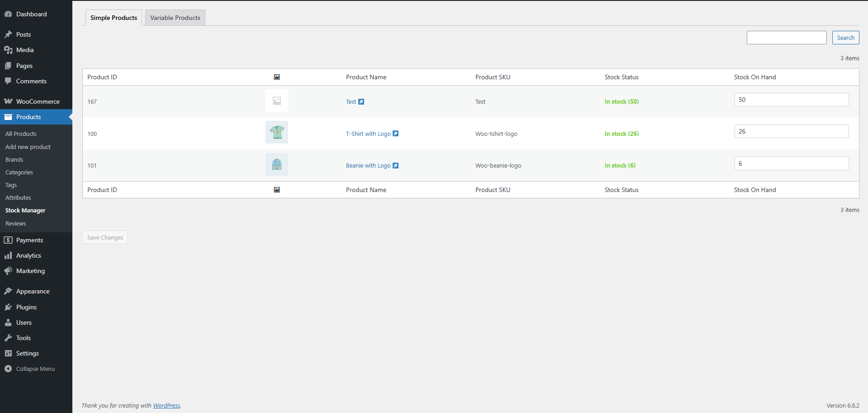Click the WooCommerce logo icon in sidebar
Screen dimensions: 868x413
tap(8, 101)
